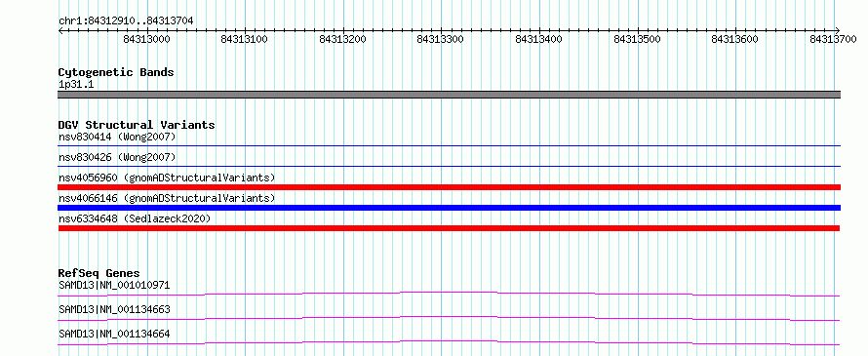This screenshot has height=356, width=868.
Task: Open transcript SAMD13|NM_001134664 label
Action: point(114,334)
